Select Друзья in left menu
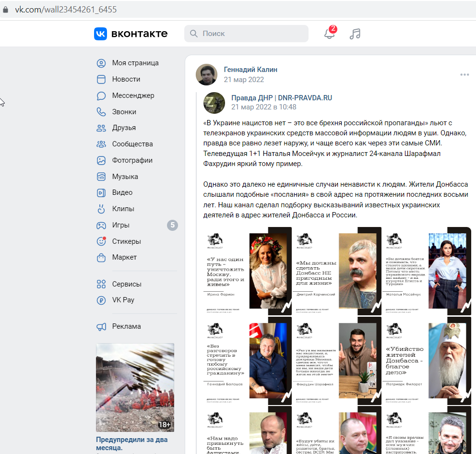476x454 pixels. tap(124, 128)
